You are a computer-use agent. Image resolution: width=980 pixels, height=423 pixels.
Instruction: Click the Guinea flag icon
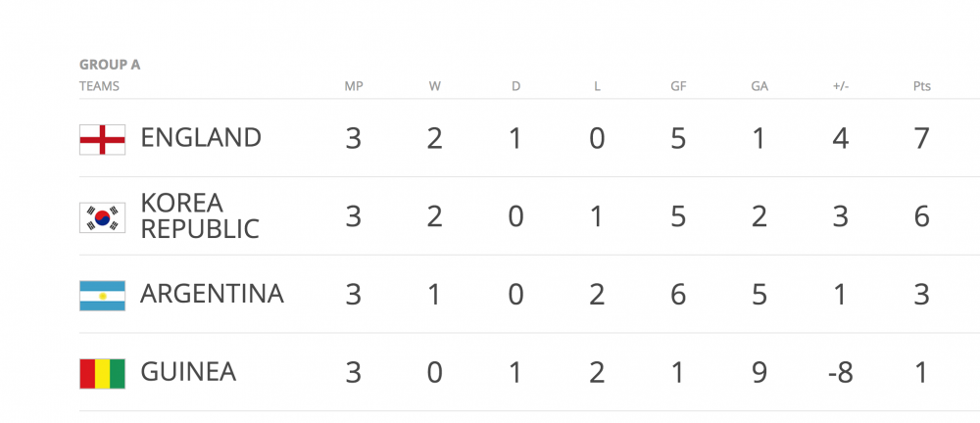[x=102, y=373]
